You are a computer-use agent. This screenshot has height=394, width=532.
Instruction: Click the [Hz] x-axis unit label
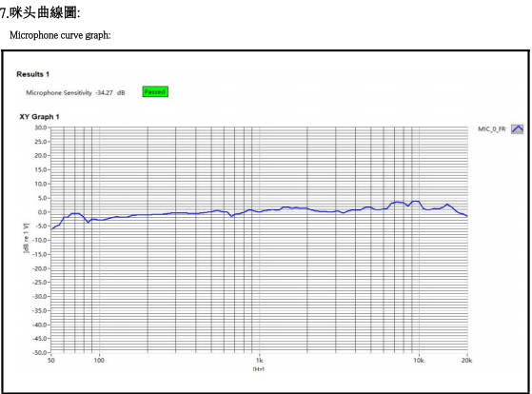click(259, 369)
